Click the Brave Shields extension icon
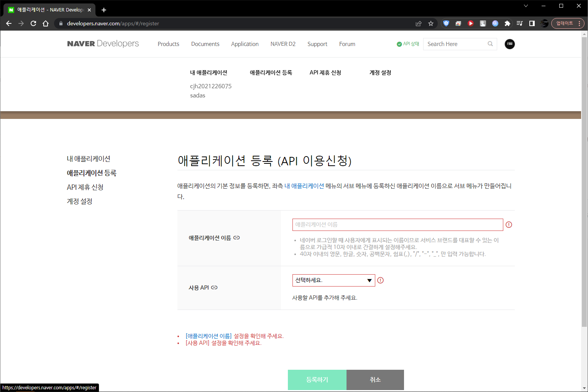 click(446, 23)
